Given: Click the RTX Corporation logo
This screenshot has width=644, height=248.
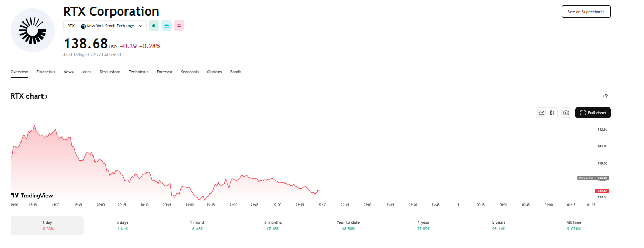Looking at the screenshot, I should coord(33,30).
